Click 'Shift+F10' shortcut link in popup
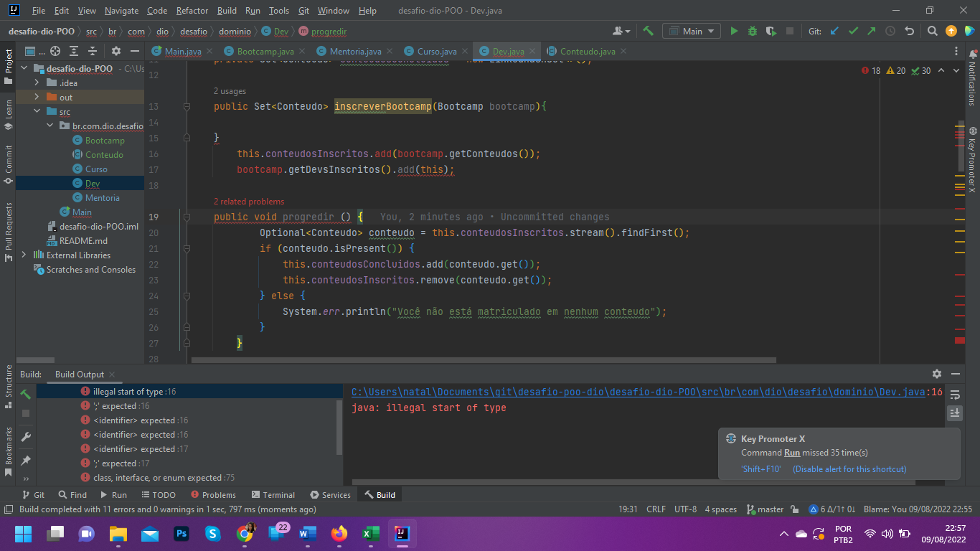 pyautogui.click(x=760, y=469)
